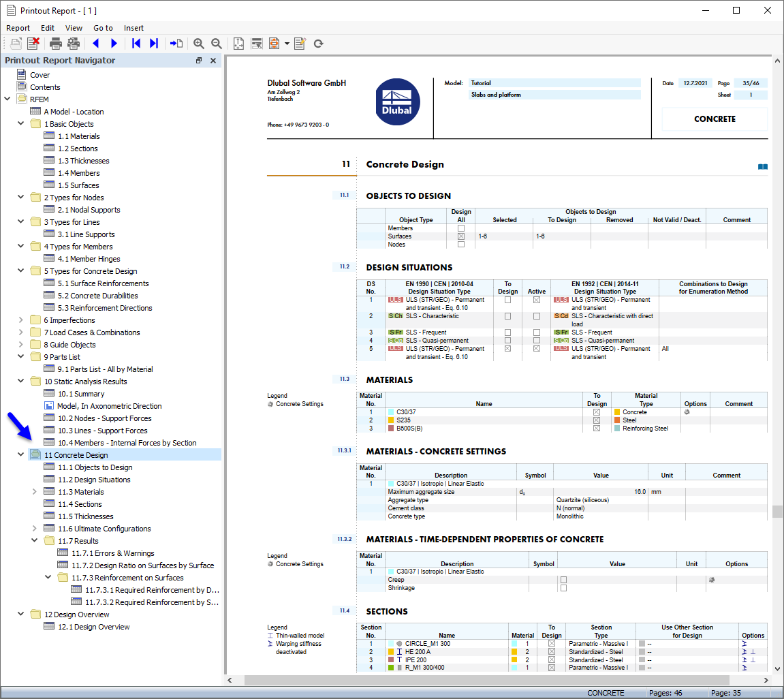784x699 pixels.
Task: Refresh the printout report content
Action: click(317, 43)
